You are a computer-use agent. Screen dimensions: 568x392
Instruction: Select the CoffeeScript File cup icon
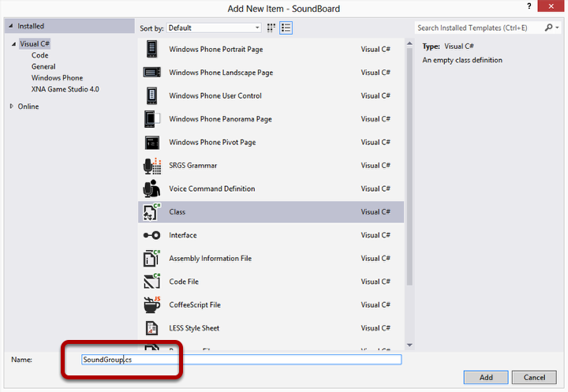point(151,304)
